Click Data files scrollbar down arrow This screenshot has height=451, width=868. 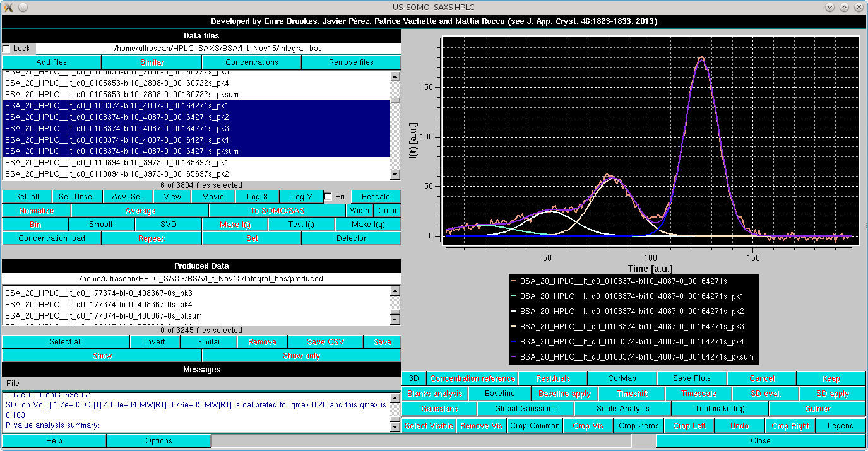tap(395, 175)
